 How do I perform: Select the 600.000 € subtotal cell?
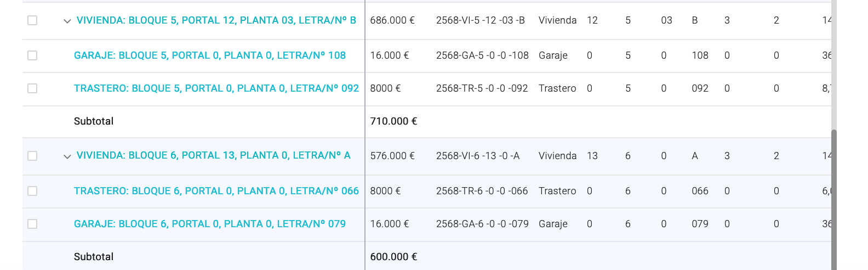pos(393,257)
